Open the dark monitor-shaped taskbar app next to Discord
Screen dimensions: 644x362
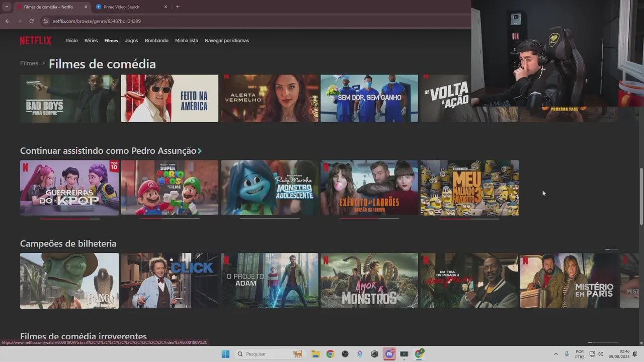[x=404, y=354]
